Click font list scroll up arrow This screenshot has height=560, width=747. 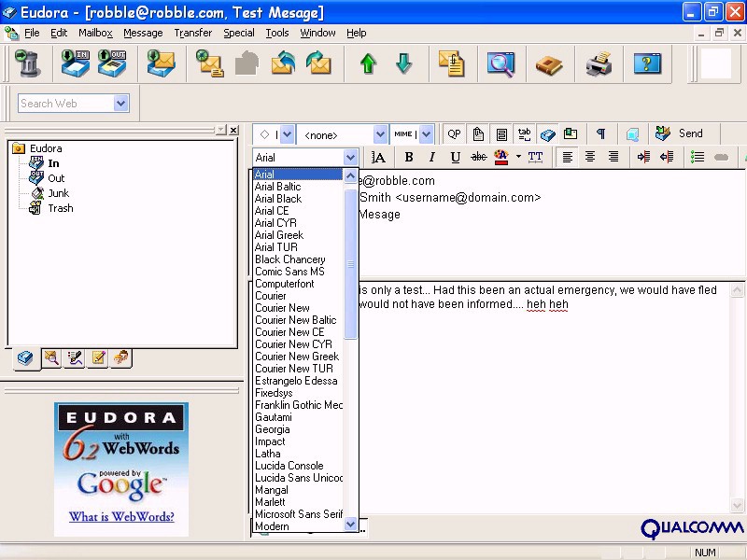point(350,175)
